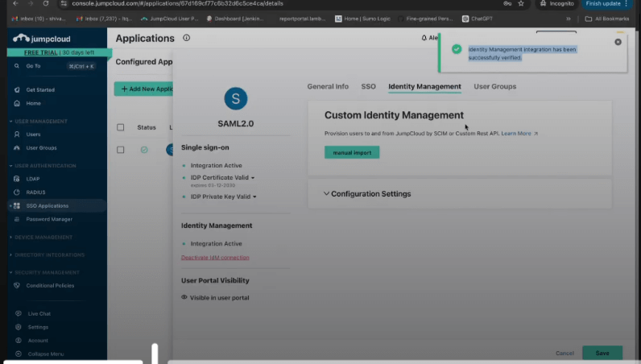641x364 pixels.
Task: Click the Password Manager icon
Action: pyautogui.click(x=17, y=219)
